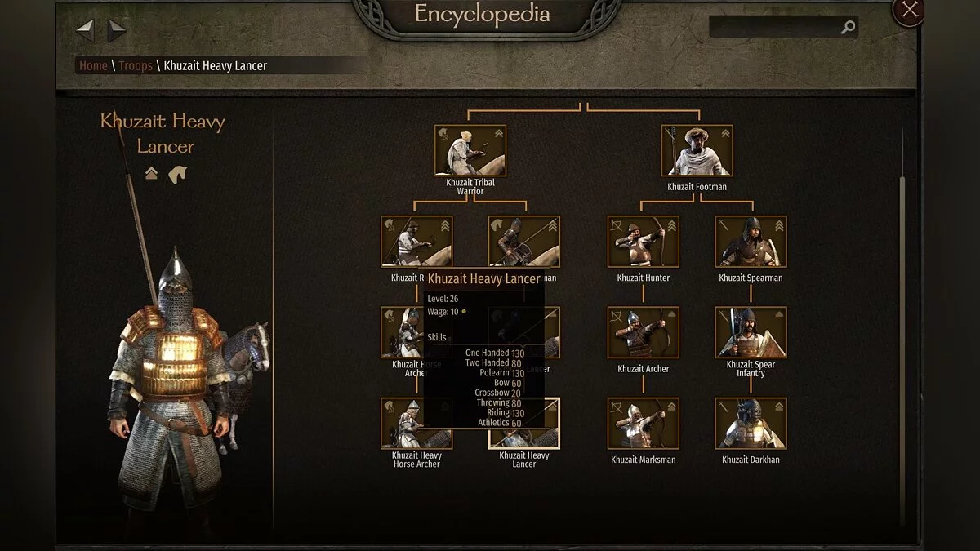Open the Khuzait Footman portrait
The image size is (980, 551).
(697, 150)
